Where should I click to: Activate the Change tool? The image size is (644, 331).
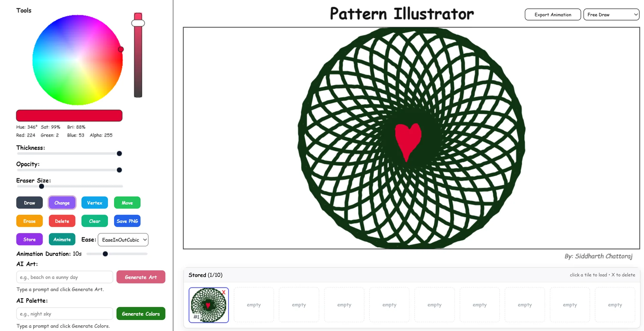click(62, 203)
